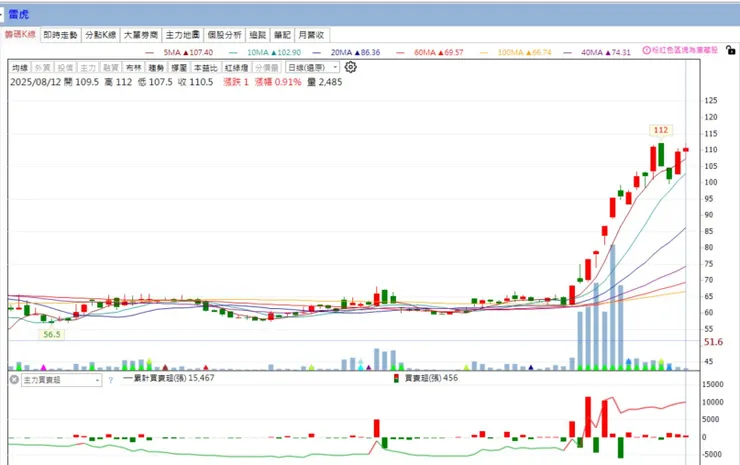
Task: Toggle the 外資 overlay button
Action: 42,68
